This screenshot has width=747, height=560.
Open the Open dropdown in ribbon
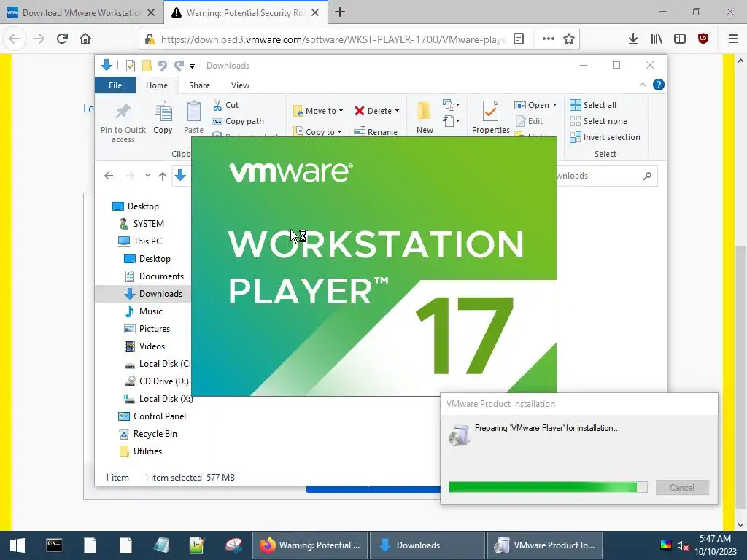535,105
